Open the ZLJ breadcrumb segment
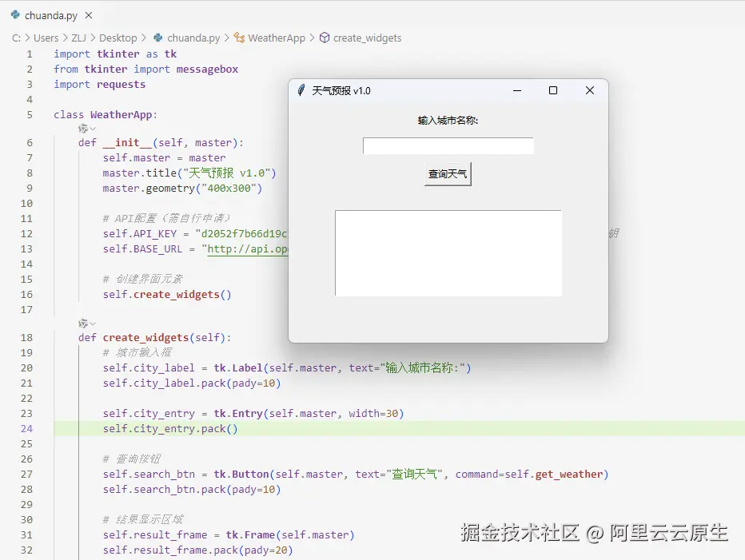This screenshot has height=560, width=745. pyautogui.click(x=78, y=38)
